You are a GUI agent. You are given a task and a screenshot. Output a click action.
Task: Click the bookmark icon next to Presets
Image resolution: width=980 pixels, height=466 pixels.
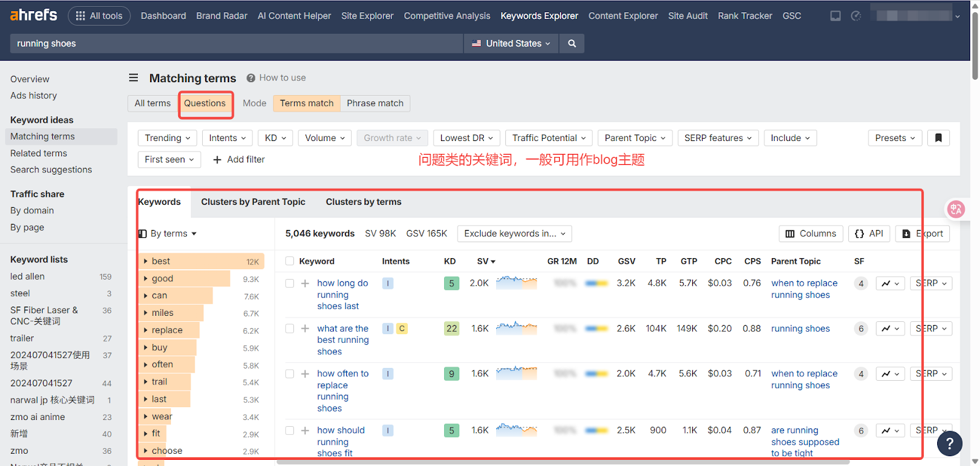point(938,138)
